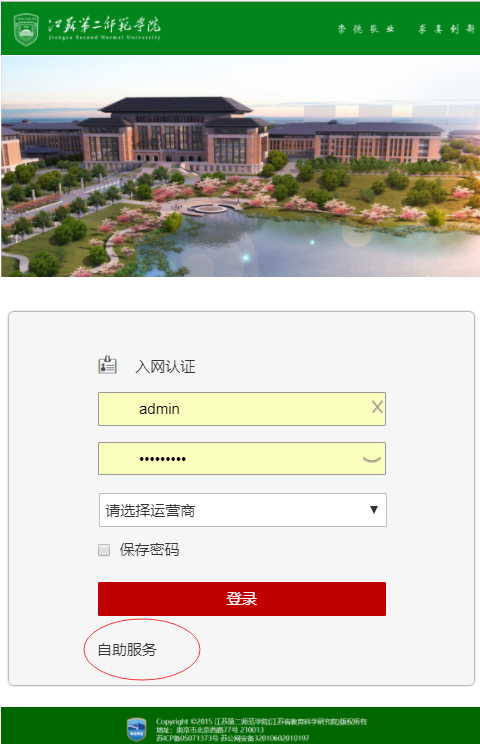
Task: Open the 请选择运营商 operator dropdown
Action: pos(243,510)
